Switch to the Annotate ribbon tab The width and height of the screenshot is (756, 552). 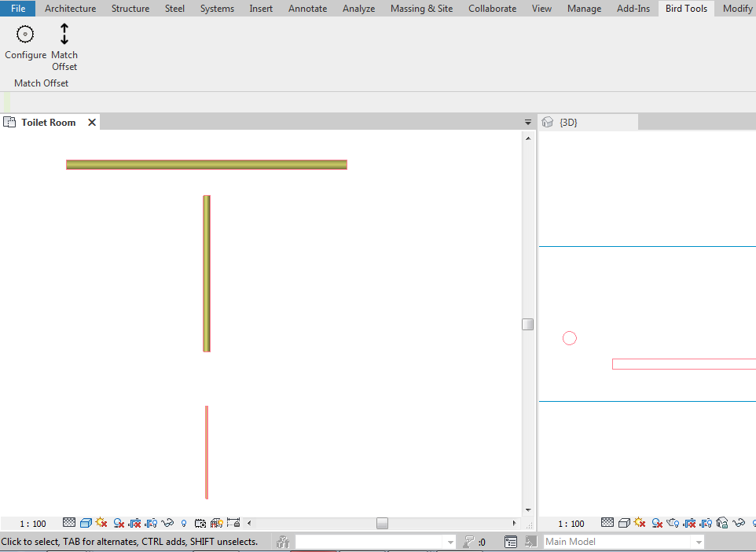coord(307,8)
